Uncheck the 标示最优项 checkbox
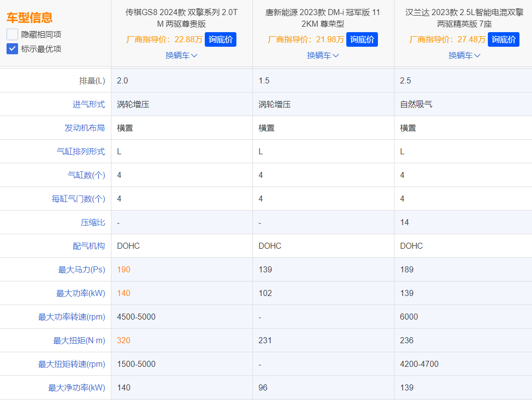Screen dimensions: 532x400 [12, 49]
